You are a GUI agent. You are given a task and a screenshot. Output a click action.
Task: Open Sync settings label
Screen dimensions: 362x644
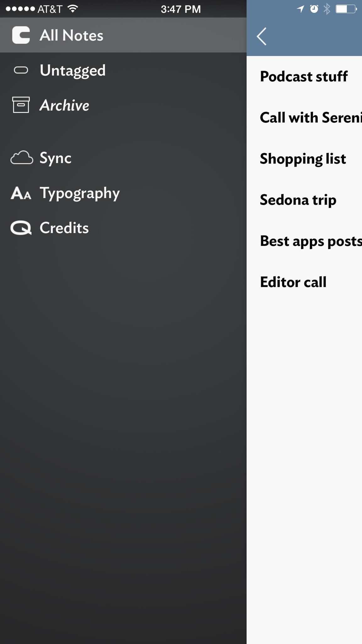click(x=56, y=158)
